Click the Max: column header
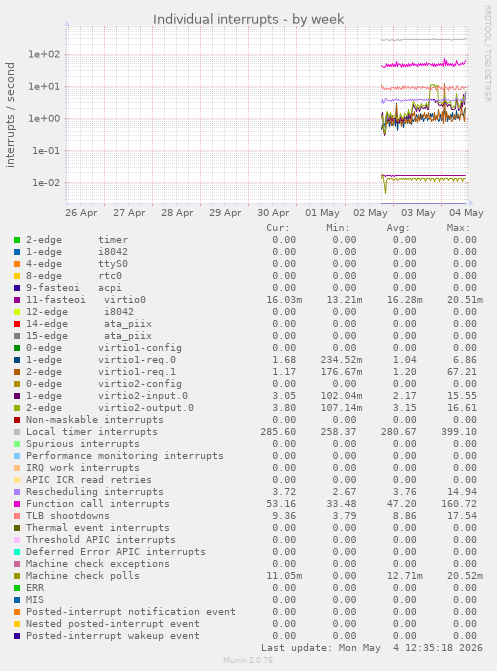 (x=458, y=228)
